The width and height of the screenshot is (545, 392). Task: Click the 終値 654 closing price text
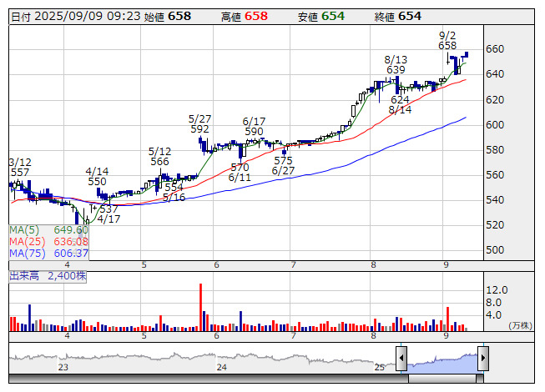click(x=398, y=17)
